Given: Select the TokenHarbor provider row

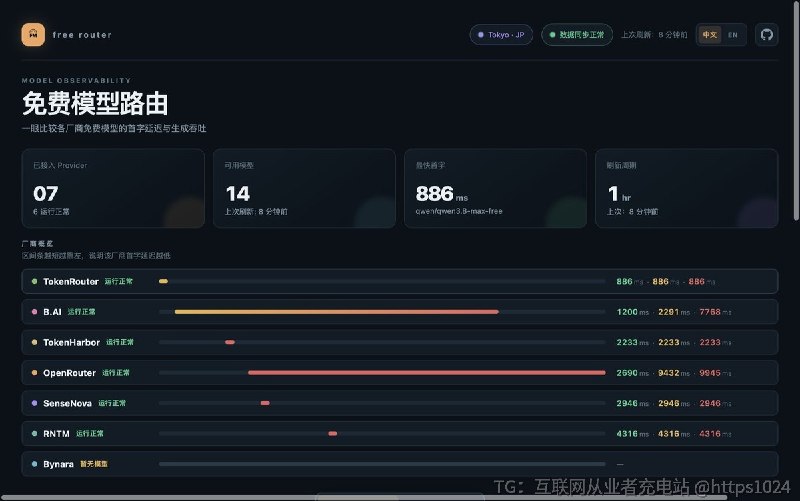Looking at the screenshot, I should [x=400, y=342].
